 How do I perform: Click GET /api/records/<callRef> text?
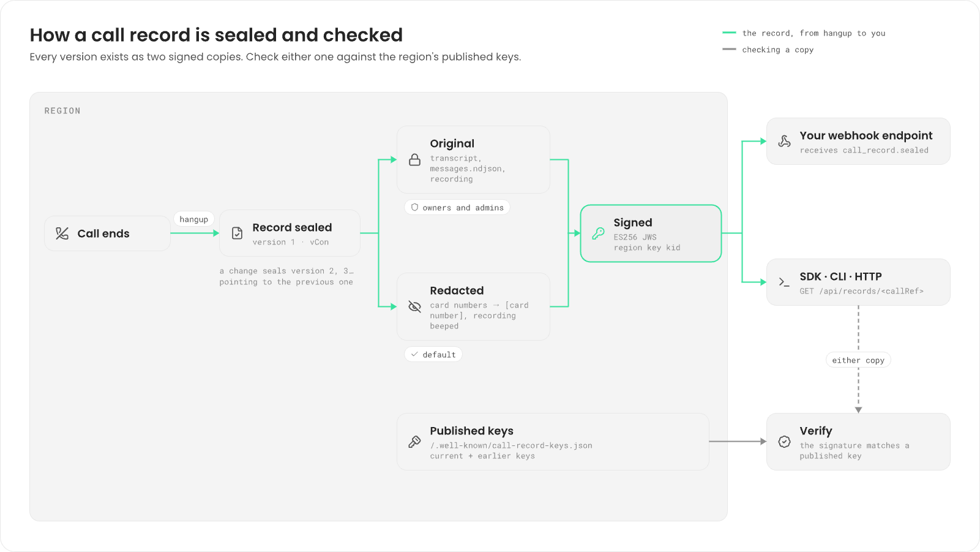[x=861, y=292]
